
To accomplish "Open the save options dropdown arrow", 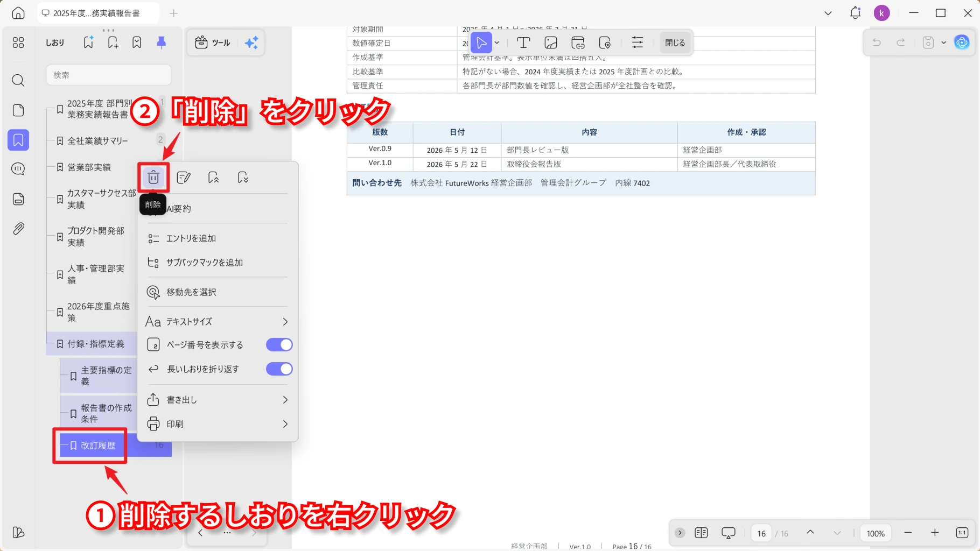I will [943, 43].
